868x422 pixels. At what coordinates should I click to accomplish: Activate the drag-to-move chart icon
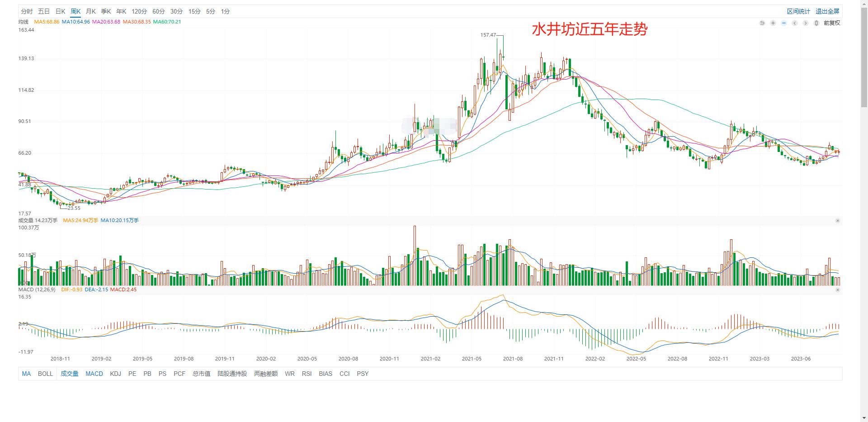[x=816, y=23]
